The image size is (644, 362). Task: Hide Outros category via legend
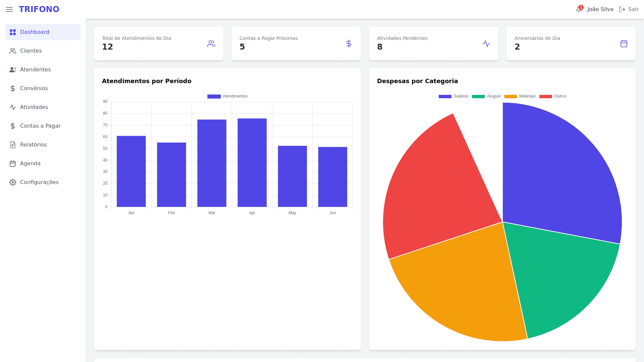[553, 96]
